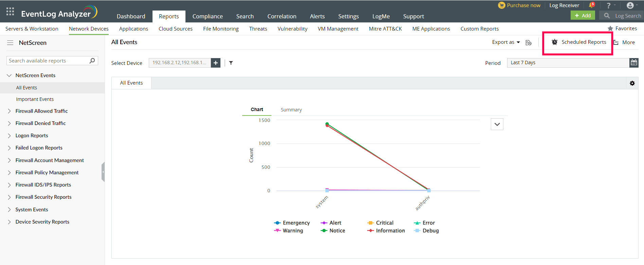
Task: Open the user account avatar menu
Action: (630, 5)
